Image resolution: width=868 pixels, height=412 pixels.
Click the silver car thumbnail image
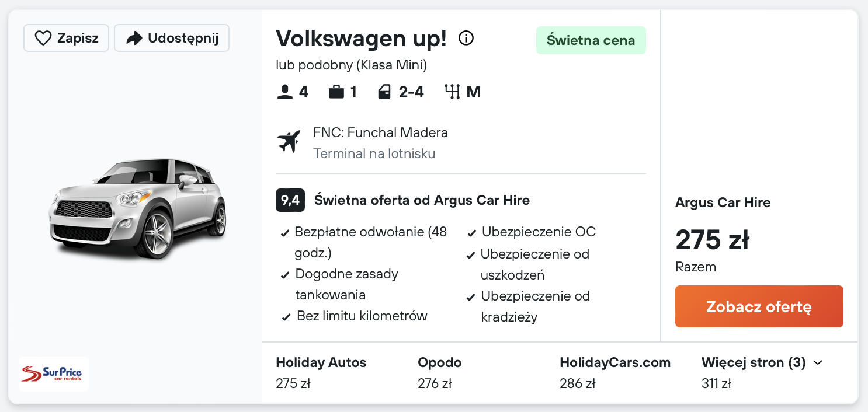[x=138, y=207]
